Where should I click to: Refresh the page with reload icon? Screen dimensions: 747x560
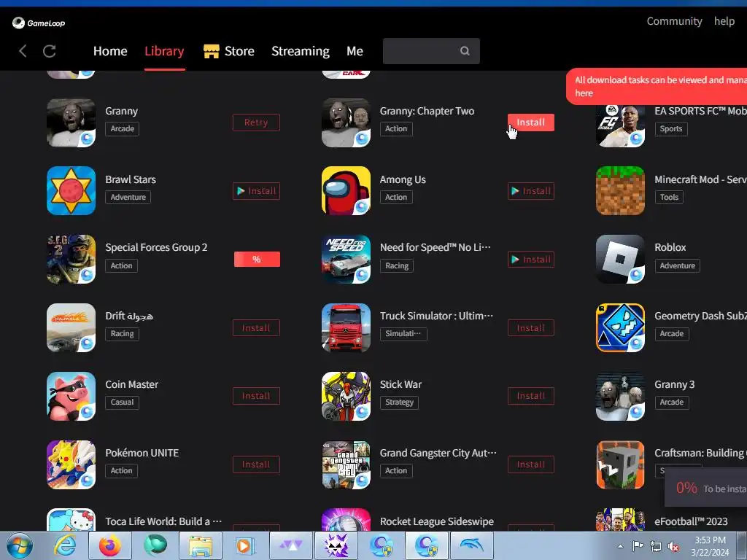click(x=50, y=51)
